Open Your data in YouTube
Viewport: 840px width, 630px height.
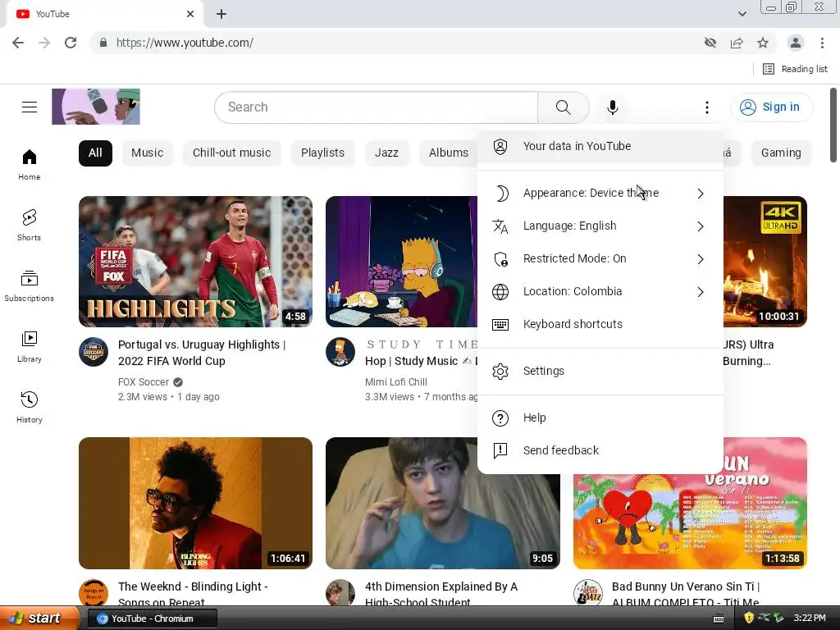600,146
